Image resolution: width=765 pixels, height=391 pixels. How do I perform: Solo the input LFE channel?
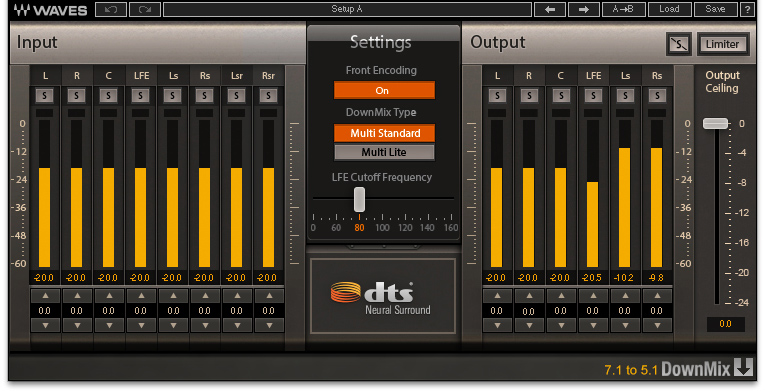141,96
